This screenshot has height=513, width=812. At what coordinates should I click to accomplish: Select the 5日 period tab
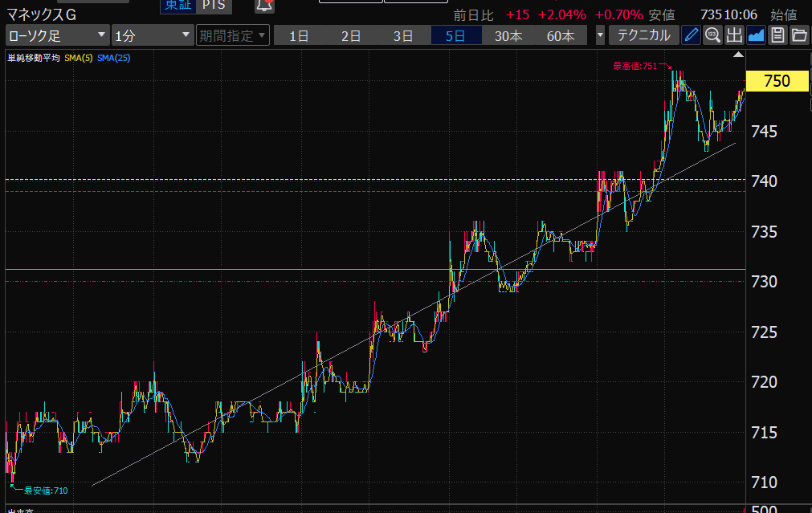455,35
